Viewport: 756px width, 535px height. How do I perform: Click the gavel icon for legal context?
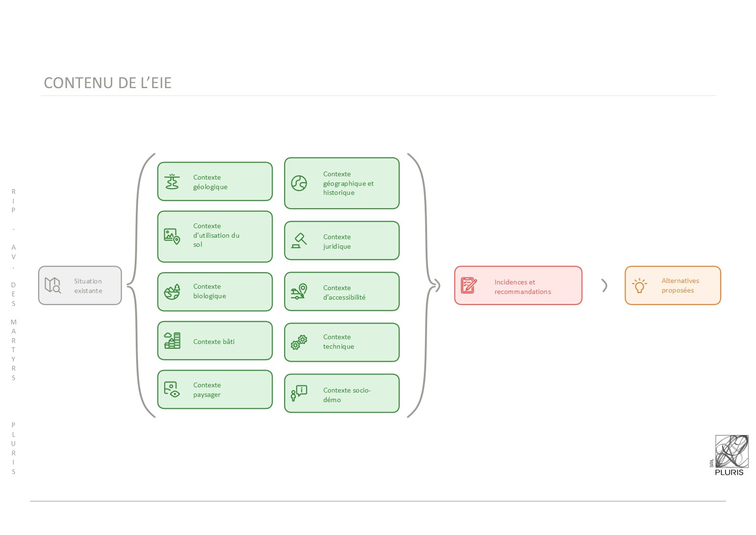point(299,241)
